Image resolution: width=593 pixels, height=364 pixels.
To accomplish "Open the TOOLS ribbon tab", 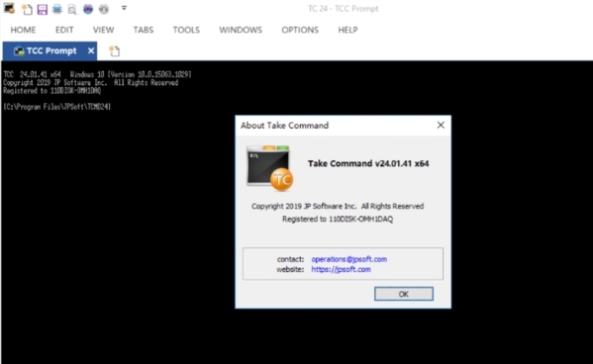I will click(186, 30).
